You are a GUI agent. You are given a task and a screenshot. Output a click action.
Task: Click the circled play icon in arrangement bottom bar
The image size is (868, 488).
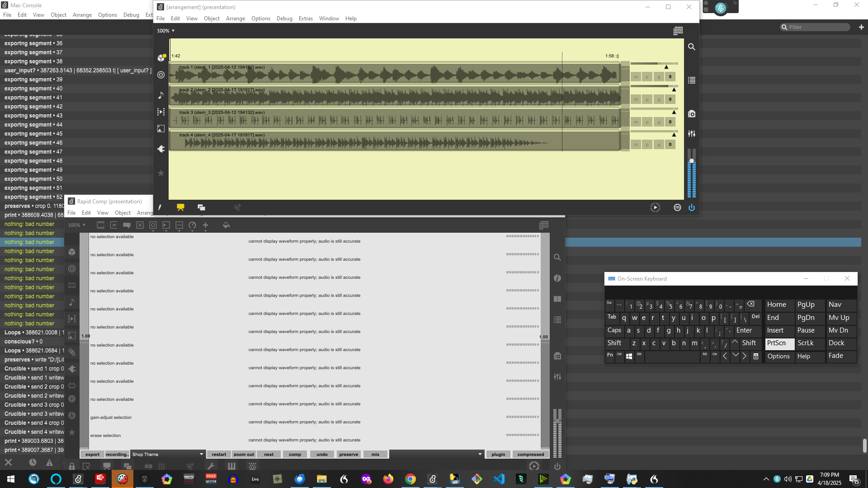coord(655,207)
